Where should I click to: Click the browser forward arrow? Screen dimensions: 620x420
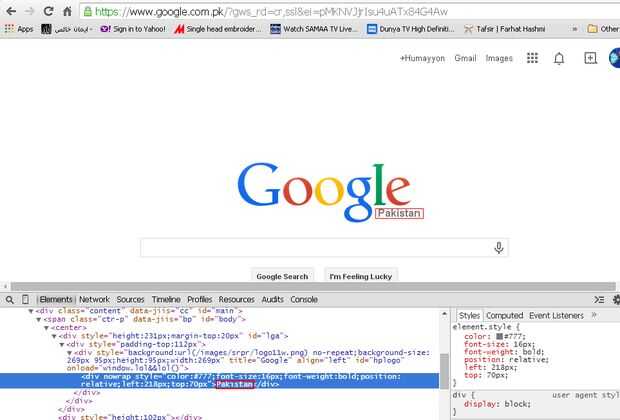click(x=30, y=11)
